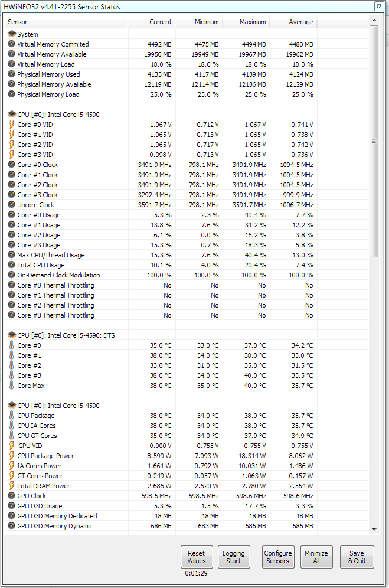Click the DTS CPU group chip icon
389x588 pixels.
coord(12,335)
